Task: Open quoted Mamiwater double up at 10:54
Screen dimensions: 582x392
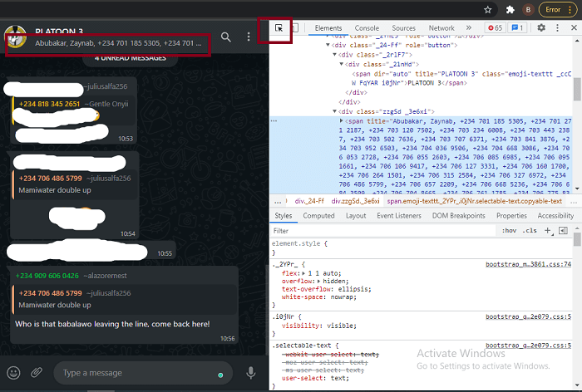Action: click(x=75, y=184)
